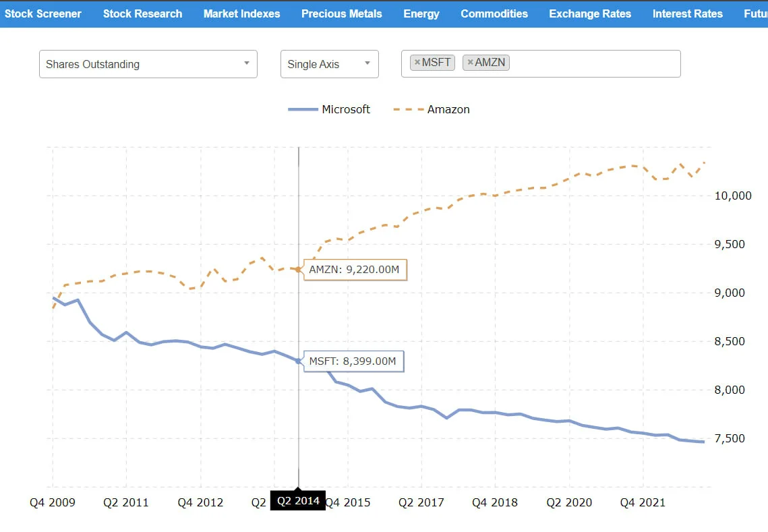Screen dimensions: 768x532
Task: Click the 8,000 y-axis value
Action: pyautogui.click(x=730, y=390)
